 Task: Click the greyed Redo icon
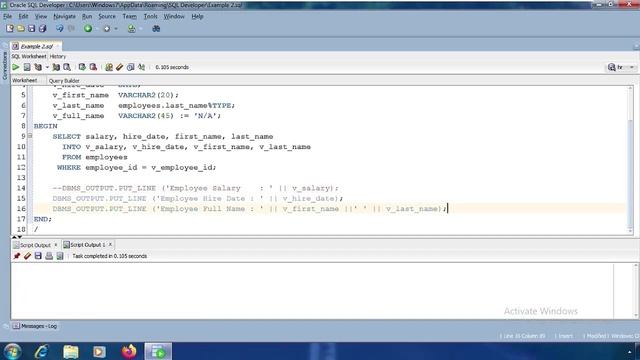tap(71, 29)
